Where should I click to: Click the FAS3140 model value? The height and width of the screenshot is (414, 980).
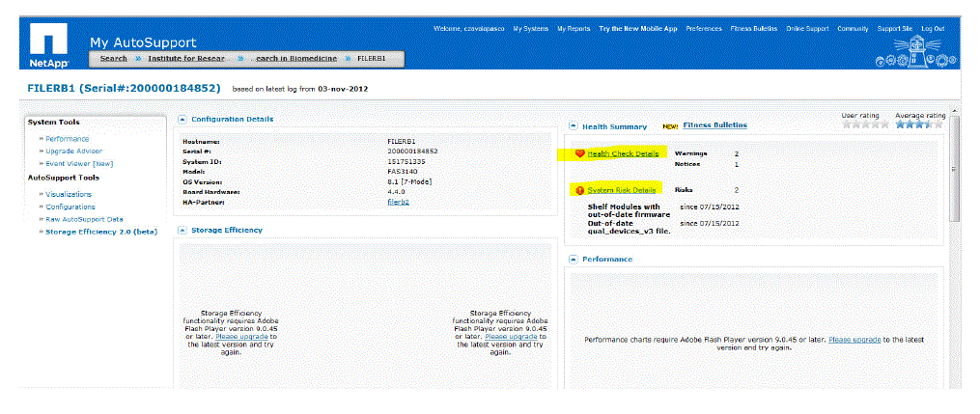tap(401, 171)
